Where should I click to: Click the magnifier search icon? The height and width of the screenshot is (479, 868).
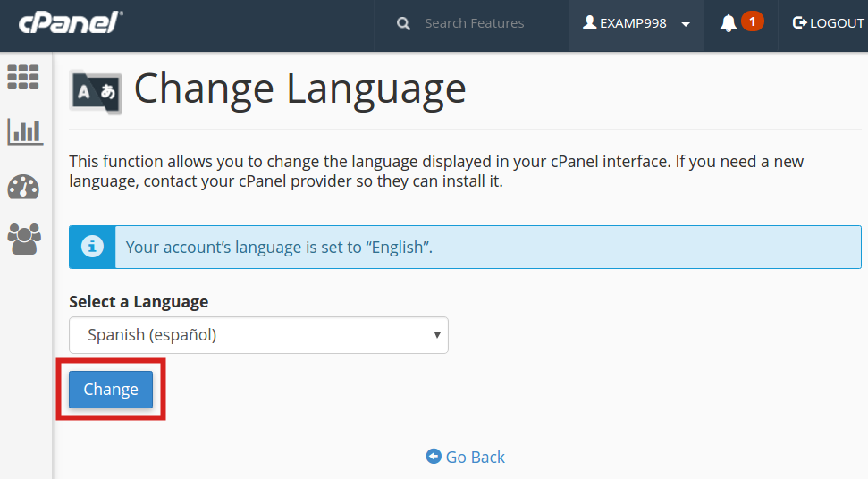click(x=403, y=23)
